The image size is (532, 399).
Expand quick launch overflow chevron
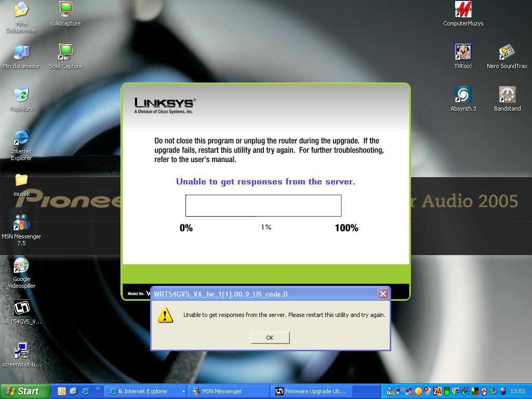[x=98, y=389]
